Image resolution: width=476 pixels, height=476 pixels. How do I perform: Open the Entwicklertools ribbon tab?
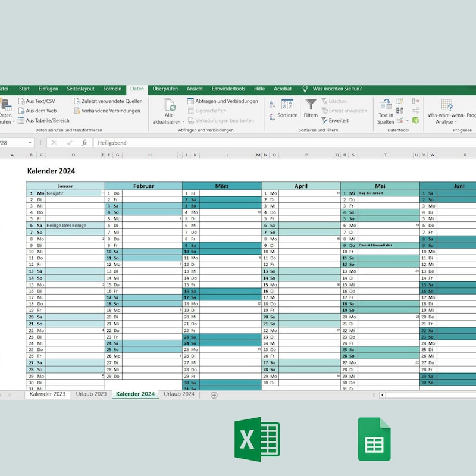[x=228, y=89]
